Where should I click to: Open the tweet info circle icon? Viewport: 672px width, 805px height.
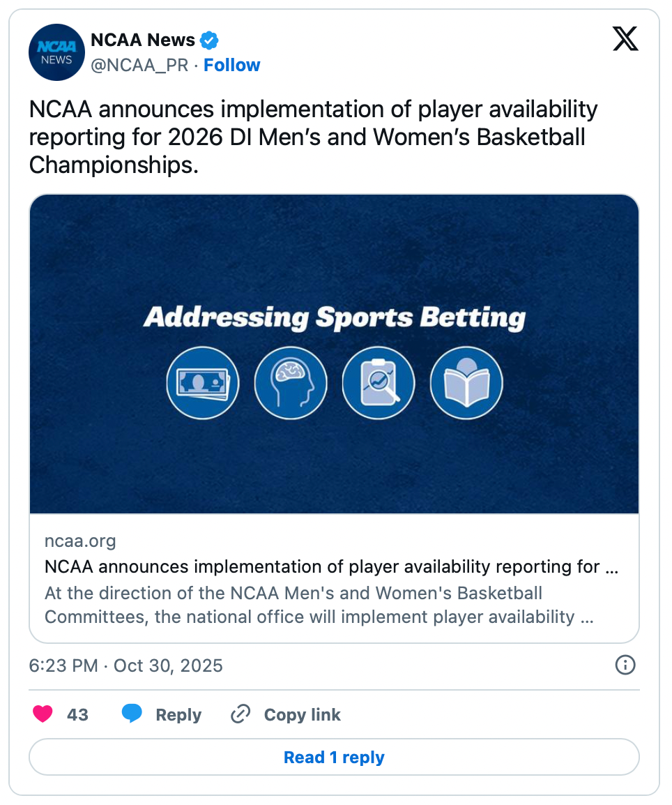point(625,665)
